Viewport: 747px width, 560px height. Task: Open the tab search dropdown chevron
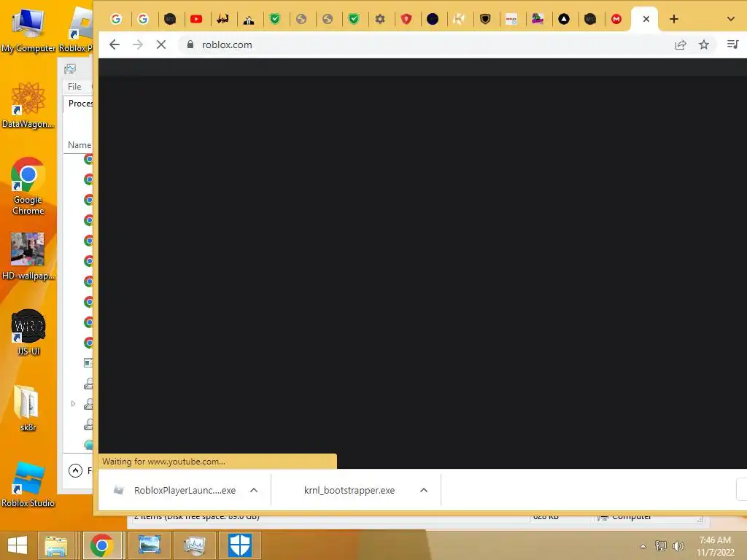(731, 19)
